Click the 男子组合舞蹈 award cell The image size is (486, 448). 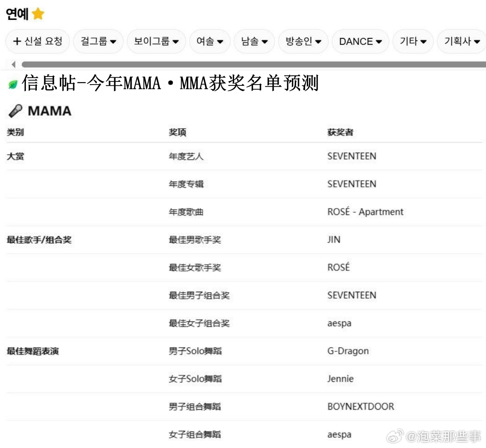195,407
